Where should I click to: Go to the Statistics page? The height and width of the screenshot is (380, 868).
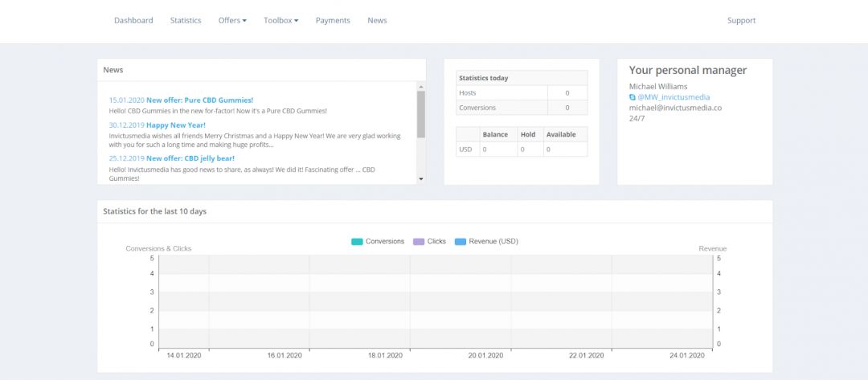coord(186,20)
